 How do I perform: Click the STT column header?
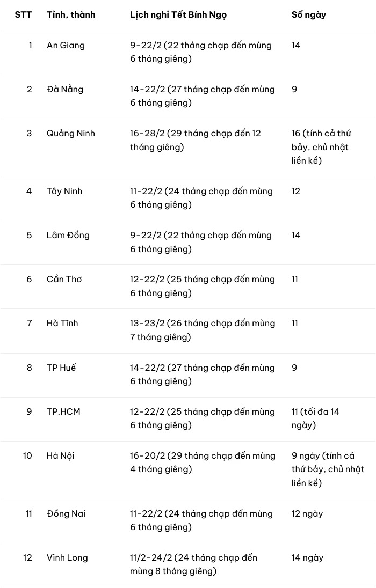point(23,14)
